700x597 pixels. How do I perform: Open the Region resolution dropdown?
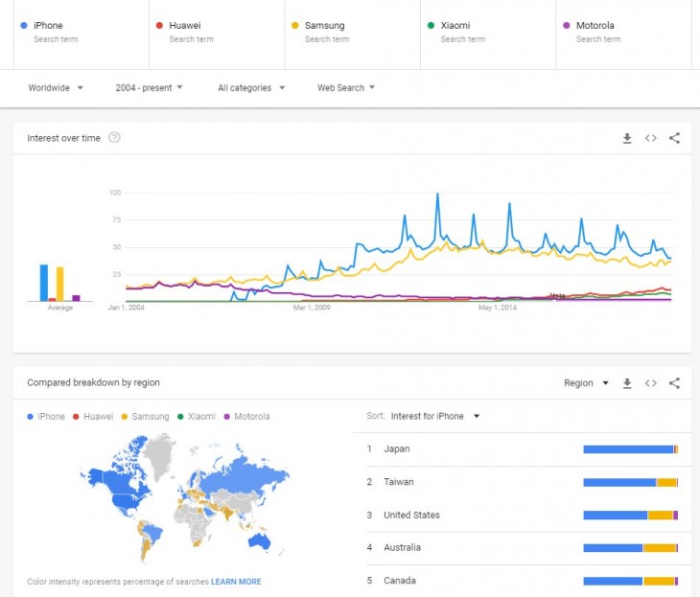pos(586,383)
